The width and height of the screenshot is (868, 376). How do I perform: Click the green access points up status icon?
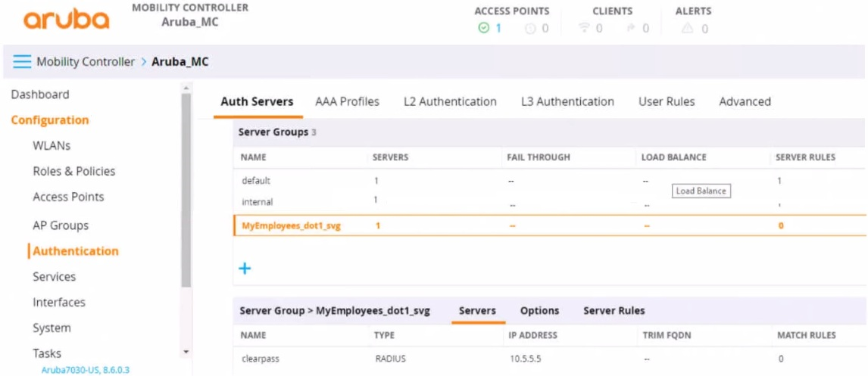coord(483,28)
